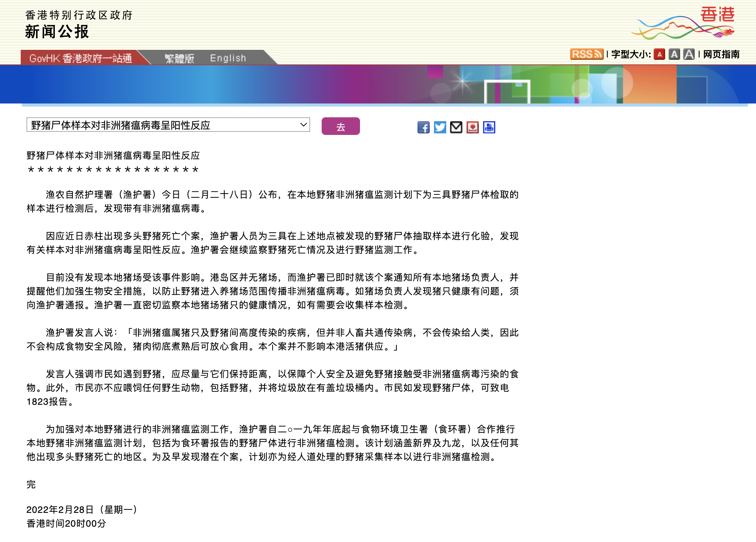The height and width of the screenshot is (542, 756).
Task: Open the 网页指南 site map link
Action: (x=721, y=54)
